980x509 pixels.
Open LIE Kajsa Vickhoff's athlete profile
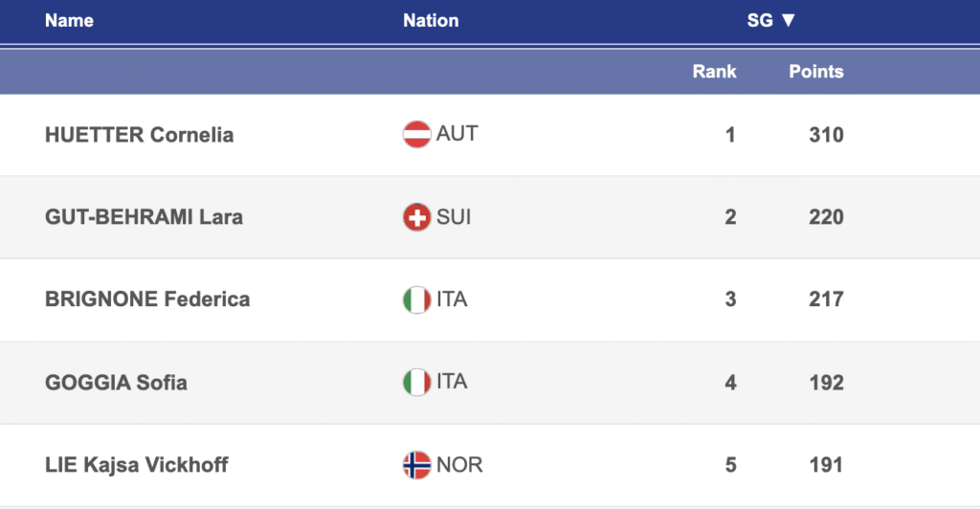tap(137, 466)
